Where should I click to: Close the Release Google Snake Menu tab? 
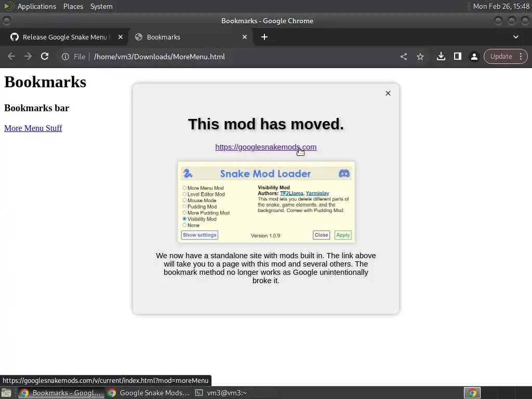120,37
